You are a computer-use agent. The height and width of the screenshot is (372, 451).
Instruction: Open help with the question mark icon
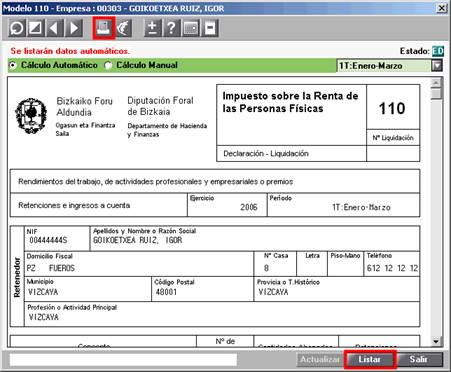point(172,28)
